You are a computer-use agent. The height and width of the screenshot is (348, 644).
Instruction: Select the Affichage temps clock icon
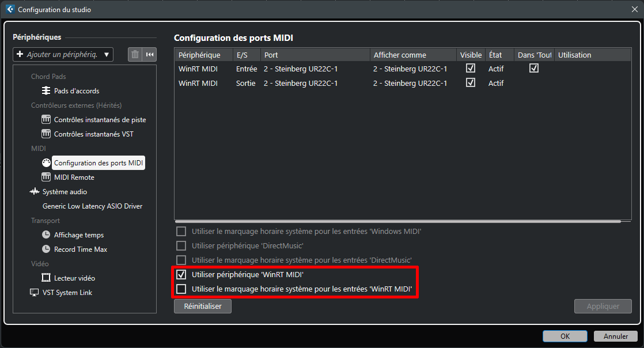point(47,235)
